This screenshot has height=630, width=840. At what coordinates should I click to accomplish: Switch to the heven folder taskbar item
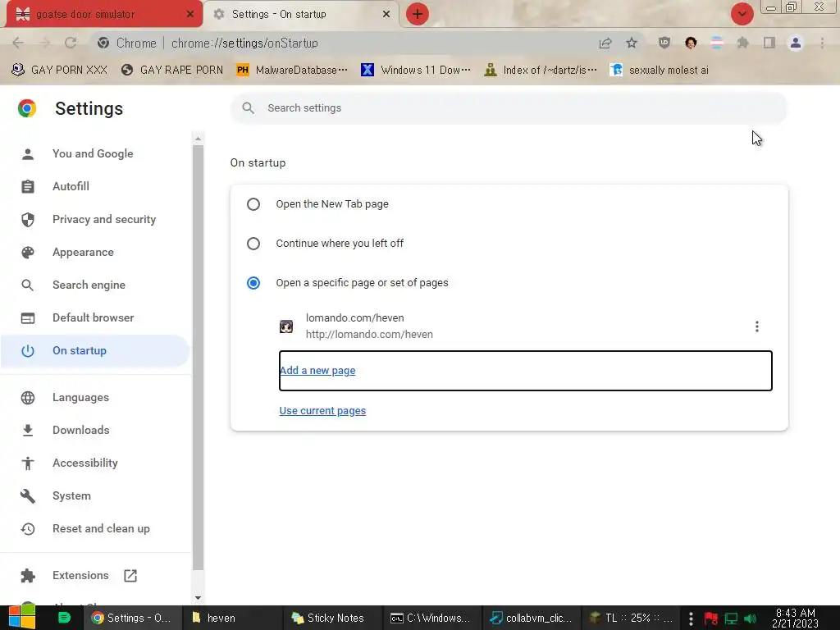click(232, 618)
